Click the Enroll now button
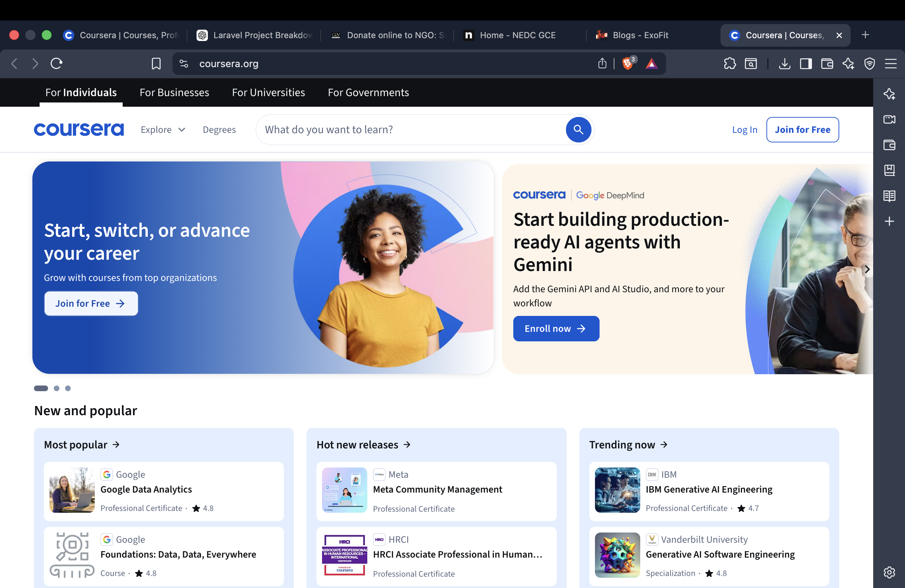The image size is (905, 588). 556,328
